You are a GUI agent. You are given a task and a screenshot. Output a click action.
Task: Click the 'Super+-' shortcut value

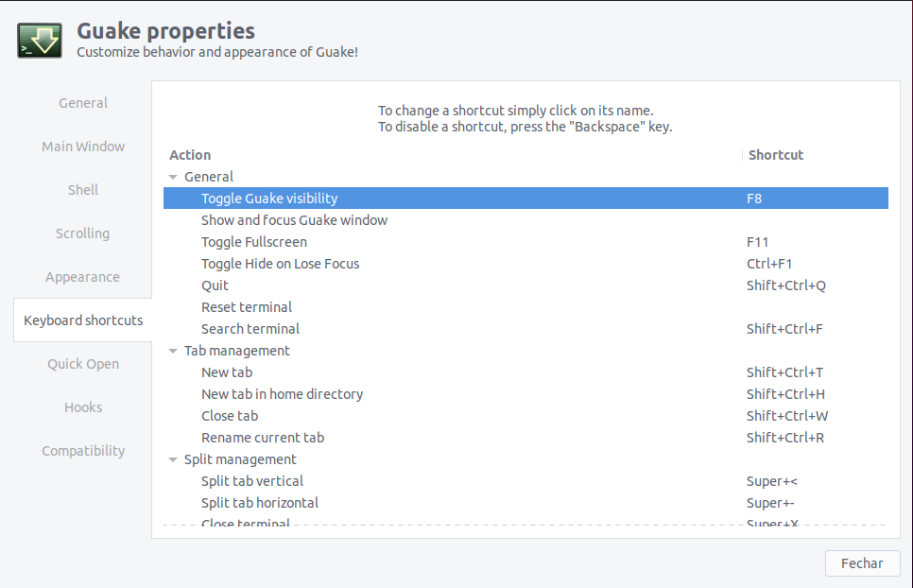pyautogui.click(x=770, y=503)
